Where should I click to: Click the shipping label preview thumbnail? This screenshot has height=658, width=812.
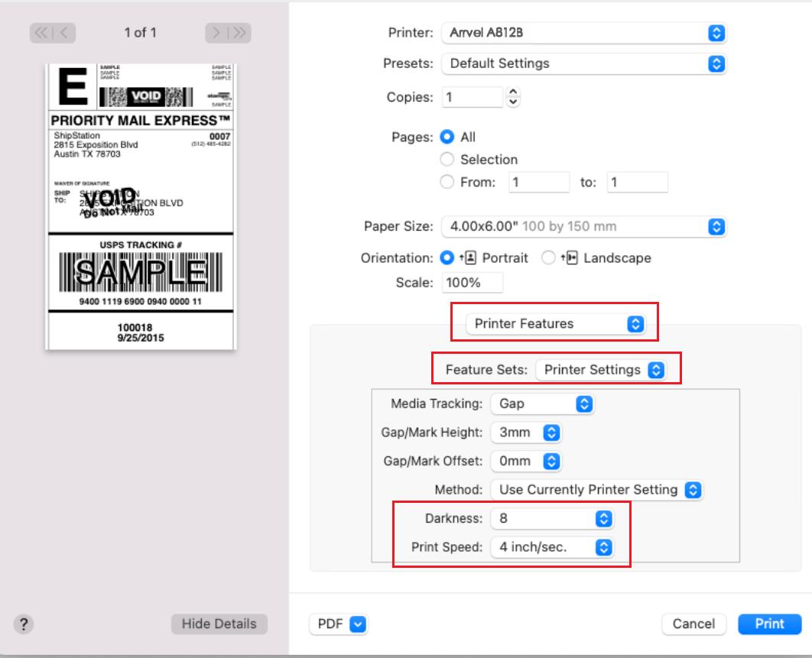tap(141, 206)
